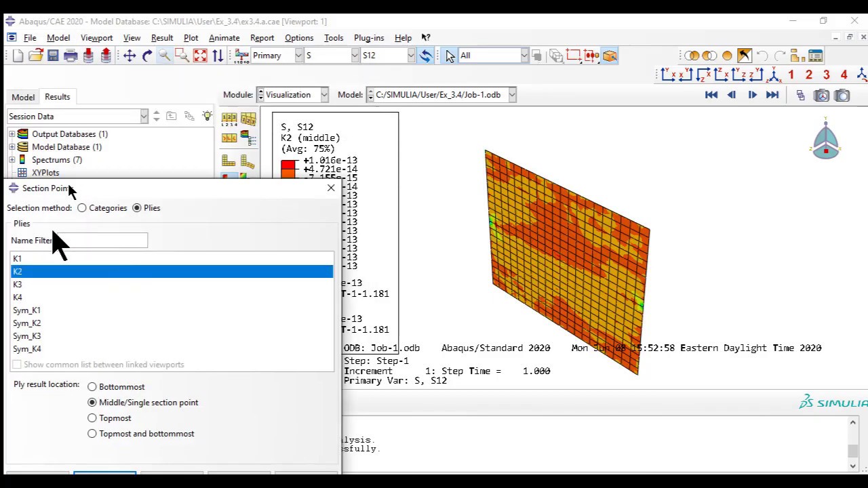Open a file with the folder icon

[x=35, y=56]
